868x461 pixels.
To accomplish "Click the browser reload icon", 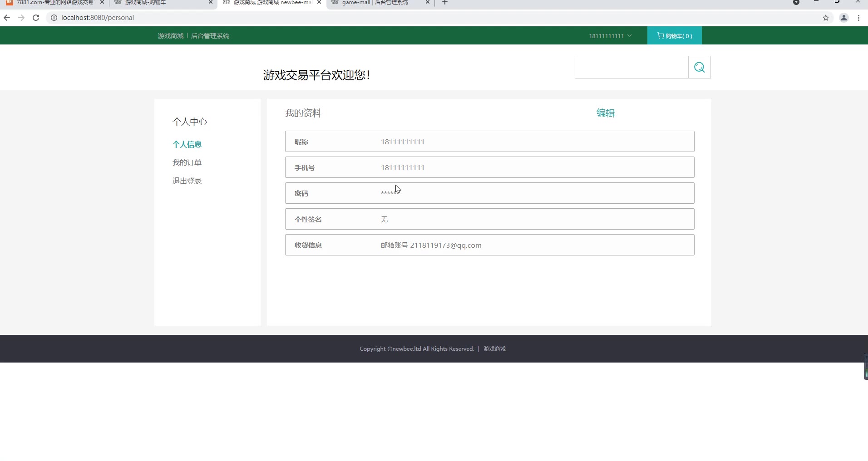I will coord(36,18).
